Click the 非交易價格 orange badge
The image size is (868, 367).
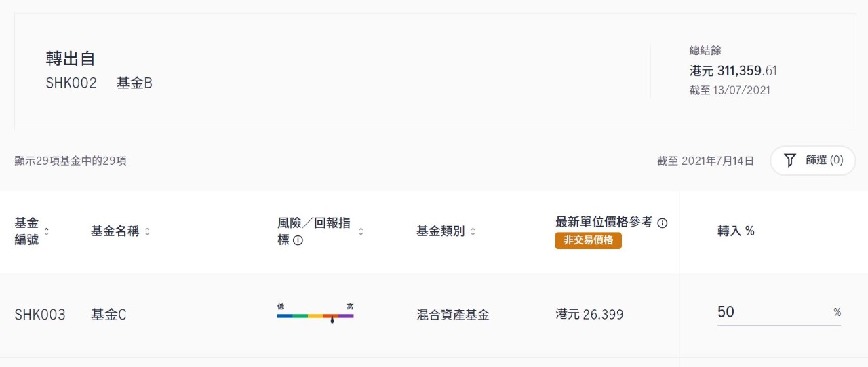[588, 240]
